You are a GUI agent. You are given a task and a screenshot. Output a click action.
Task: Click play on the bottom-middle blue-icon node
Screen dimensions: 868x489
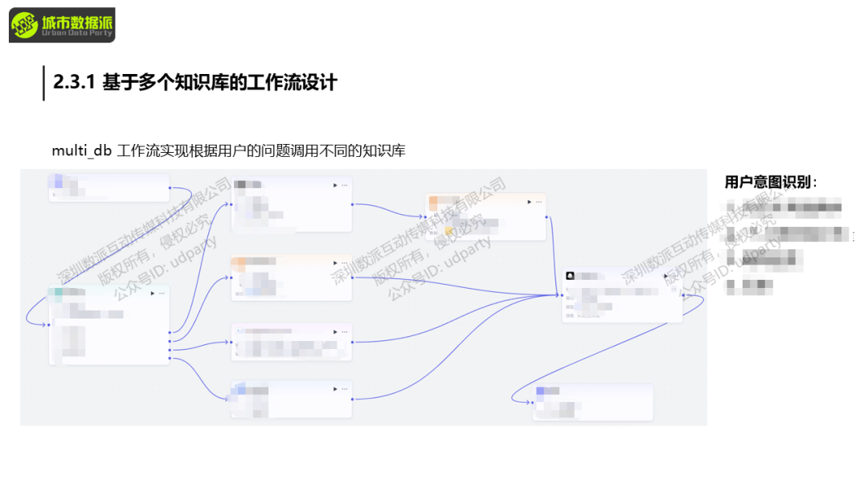(x=335, y=389)
